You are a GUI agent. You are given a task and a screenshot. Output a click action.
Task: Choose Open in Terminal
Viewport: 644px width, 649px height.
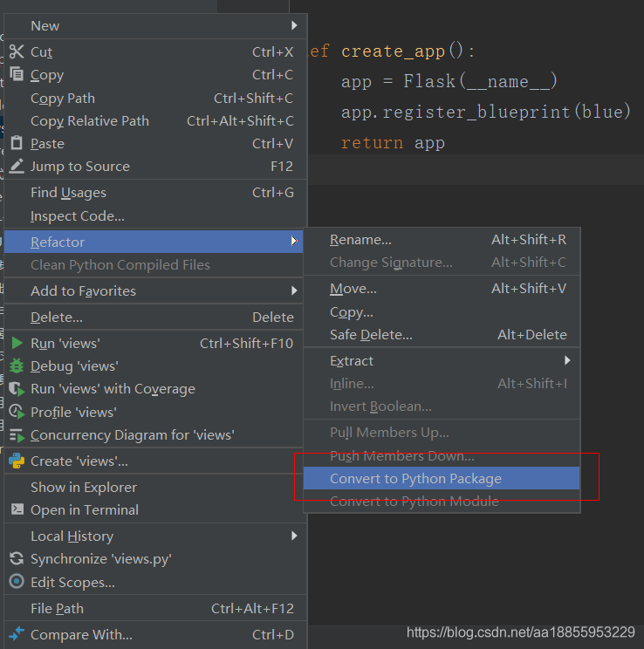click(x=155, y=510)
